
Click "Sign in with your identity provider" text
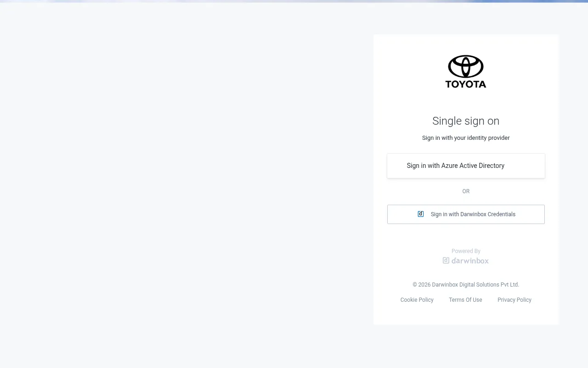[466, 138]
